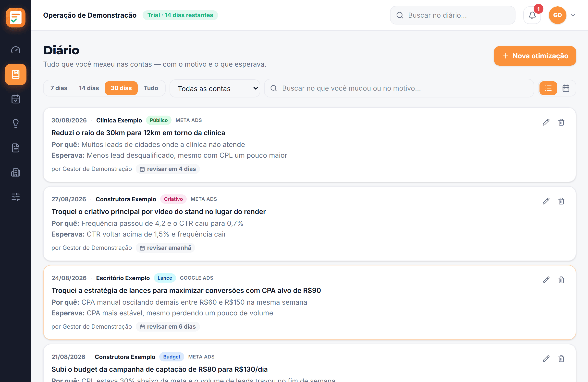Open the Todas as contas dropdown
588x382 pixels.
click(215, 88)
